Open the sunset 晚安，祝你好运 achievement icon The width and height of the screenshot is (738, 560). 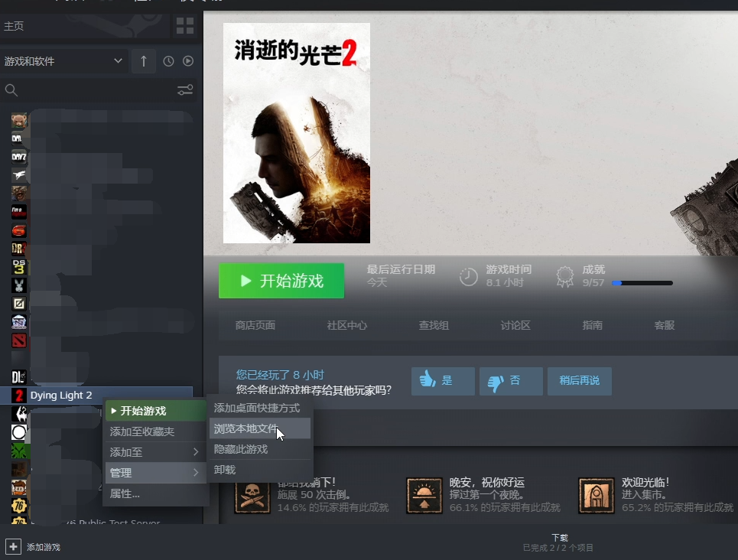click(x=424, y=496)
